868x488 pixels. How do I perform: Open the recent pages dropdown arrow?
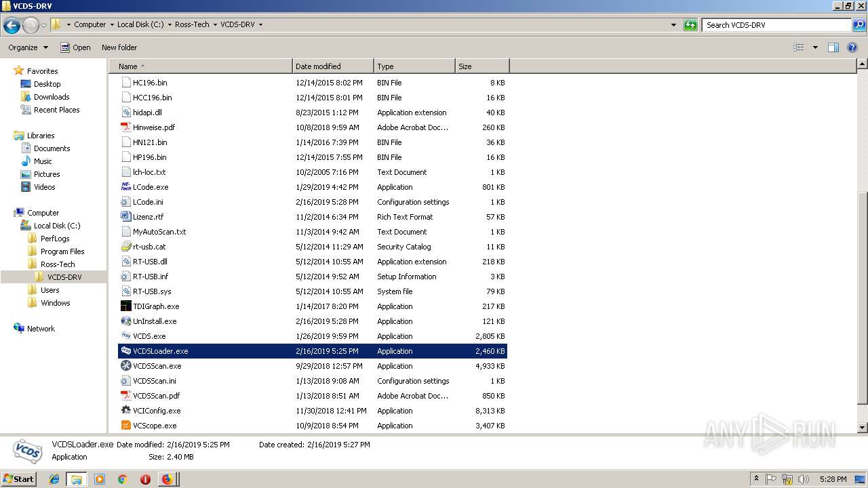click(x=43, y=25)
